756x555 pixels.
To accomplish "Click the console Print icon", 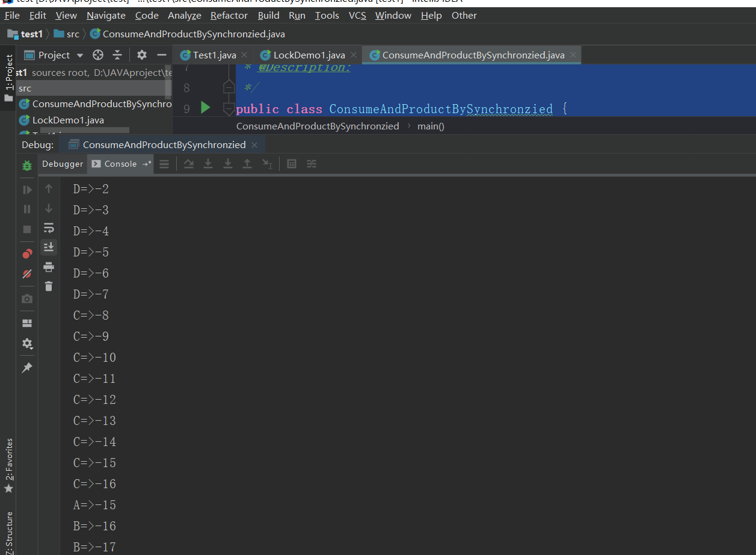I will point(49,267).
